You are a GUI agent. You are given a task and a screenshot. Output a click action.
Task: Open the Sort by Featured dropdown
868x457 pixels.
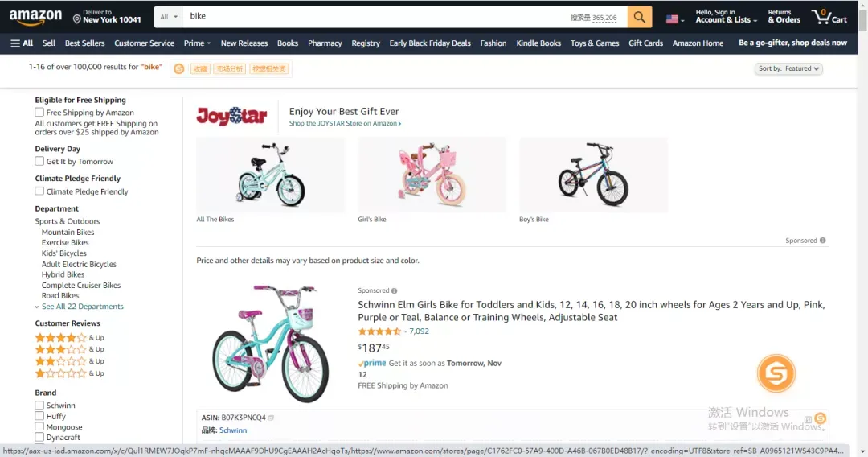tap(788, 68)
